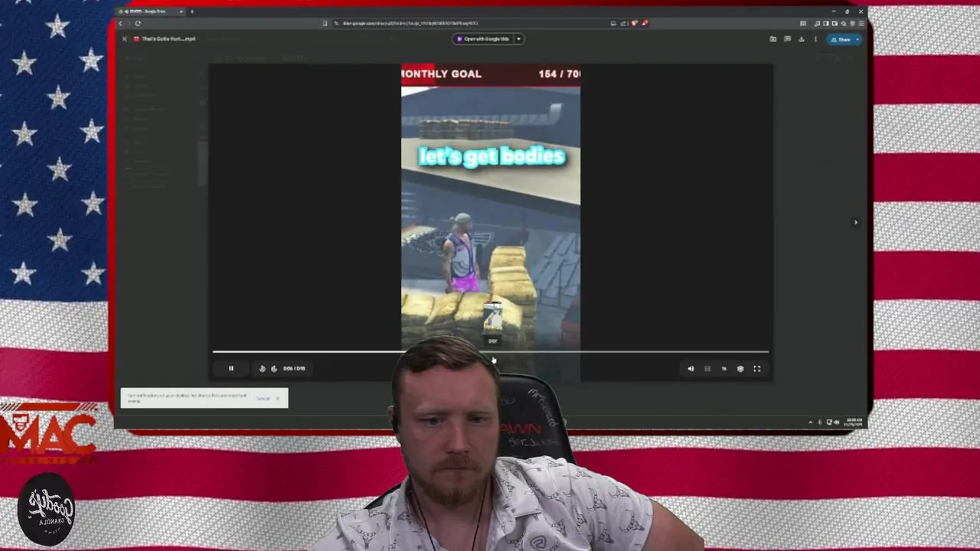Mute the video using the volume icon
This screenshot has height=551, width=980.
pyautogui.click(x=691, y=368)
